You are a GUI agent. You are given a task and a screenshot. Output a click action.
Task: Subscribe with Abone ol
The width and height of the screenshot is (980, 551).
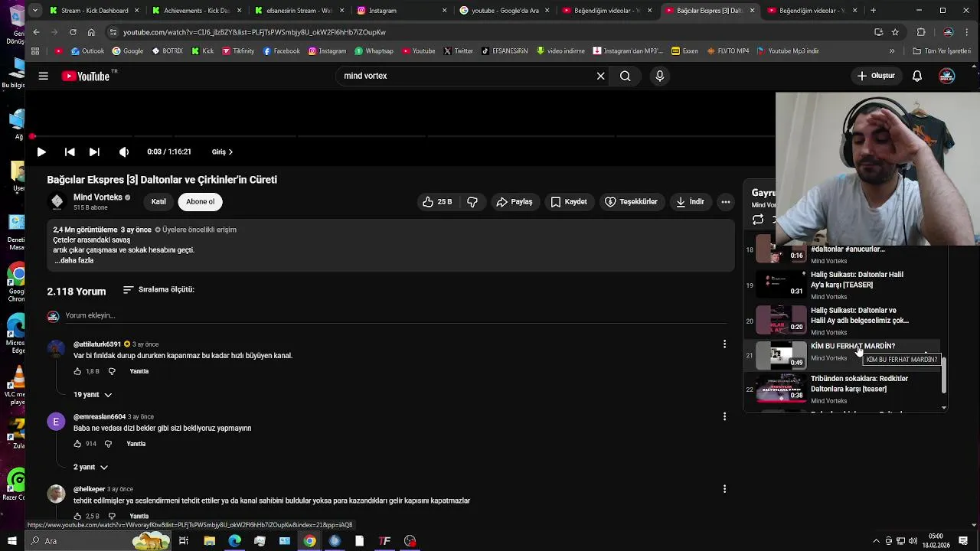point(200,202)
